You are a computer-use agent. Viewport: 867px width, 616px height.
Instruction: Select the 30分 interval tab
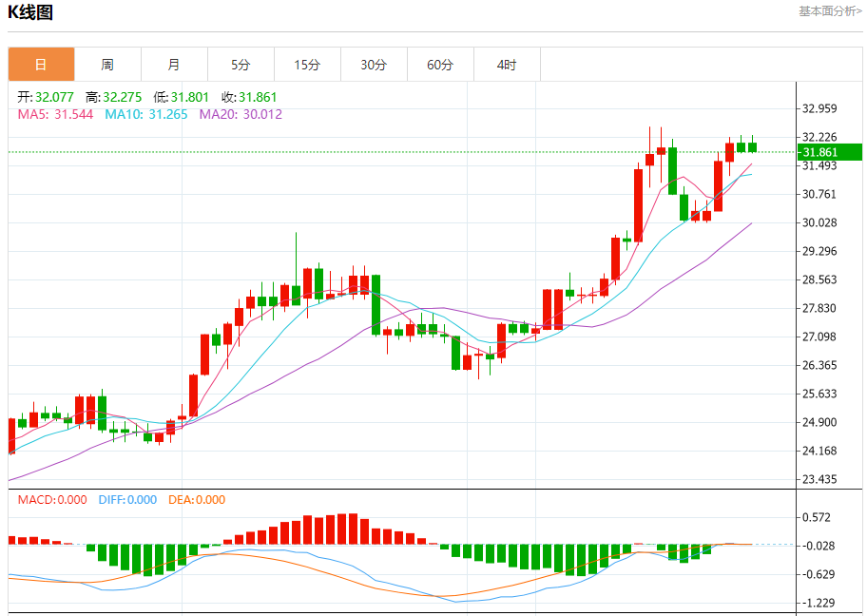(374, 65)
